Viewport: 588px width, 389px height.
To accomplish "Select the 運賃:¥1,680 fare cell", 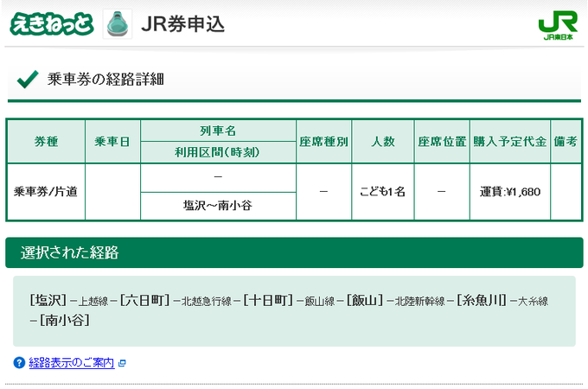I will pos(509,192).
